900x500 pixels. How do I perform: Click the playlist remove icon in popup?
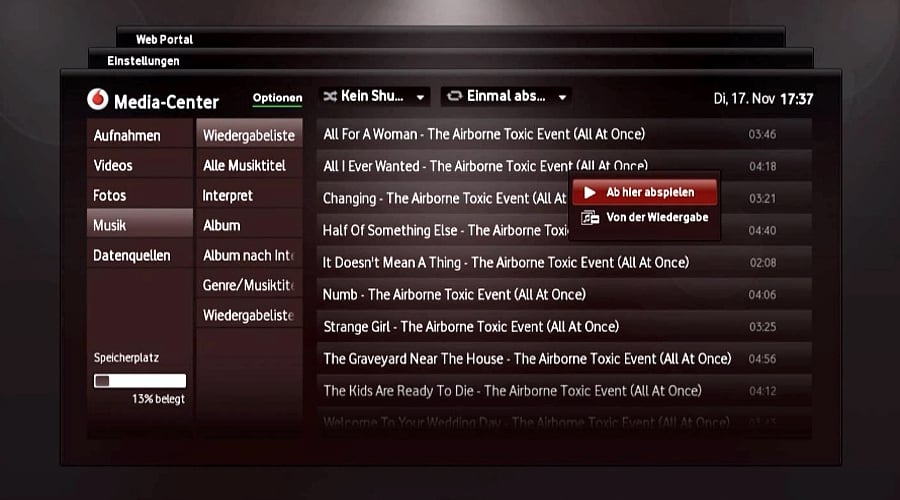point(590,217)
